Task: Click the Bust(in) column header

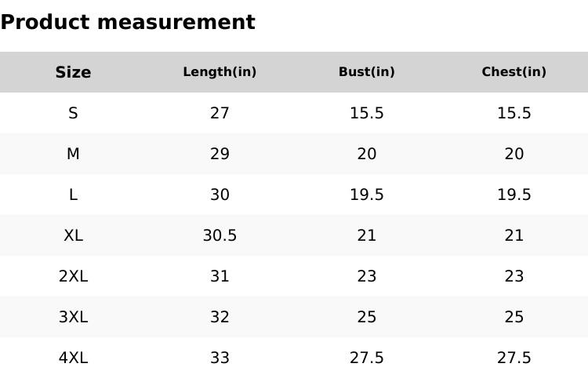Action: (366, 72)
